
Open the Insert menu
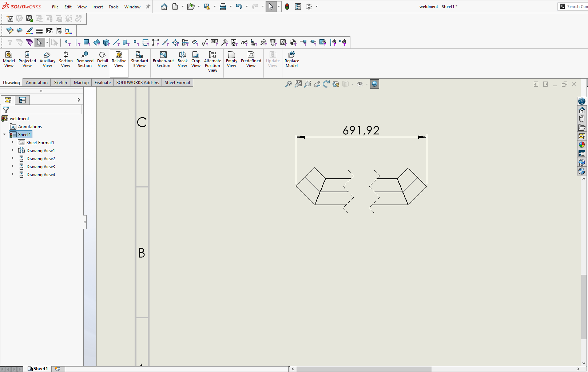pos(98,7)
